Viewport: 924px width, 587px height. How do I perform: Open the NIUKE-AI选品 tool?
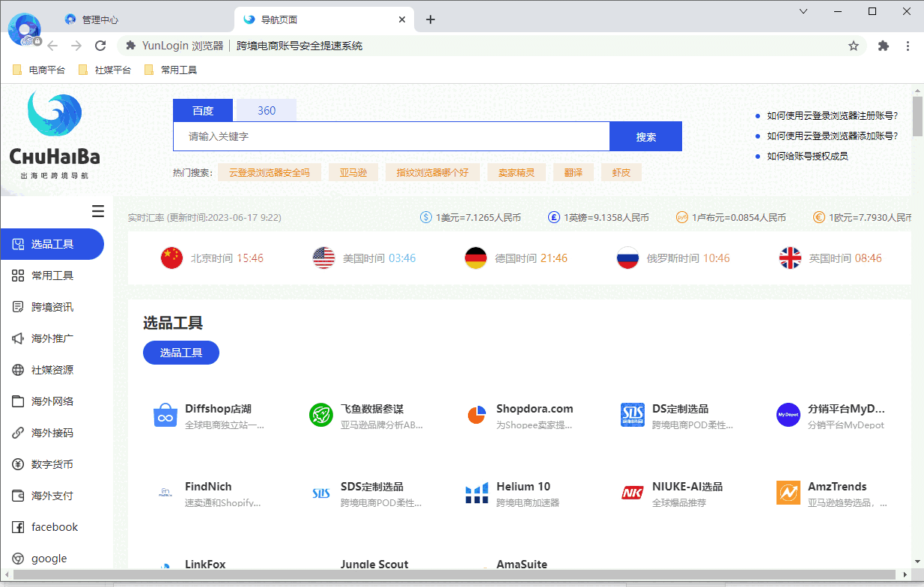coord(690,486)
